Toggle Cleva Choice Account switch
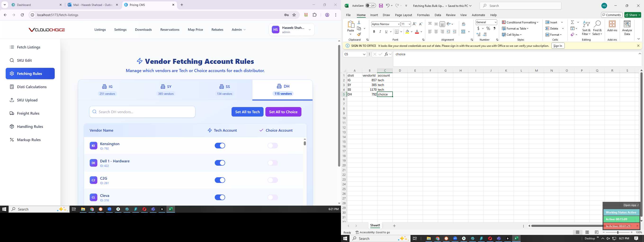 point(273,197)
